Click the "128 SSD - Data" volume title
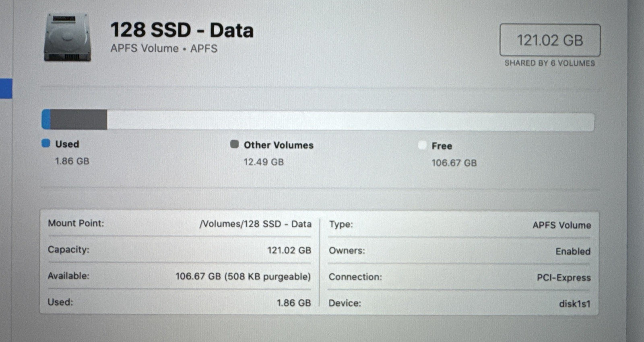This screenshot has height=342, width=644. pos(182,30)
